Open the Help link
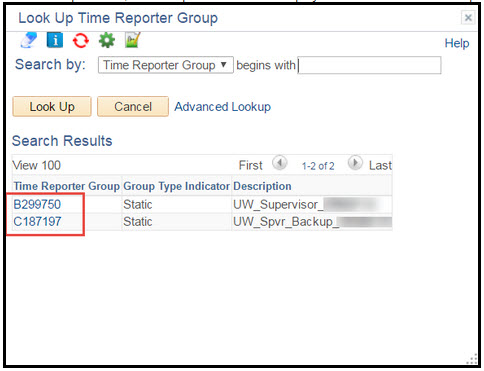This screenshot has height=371, width=484. (x=457, y=43)
